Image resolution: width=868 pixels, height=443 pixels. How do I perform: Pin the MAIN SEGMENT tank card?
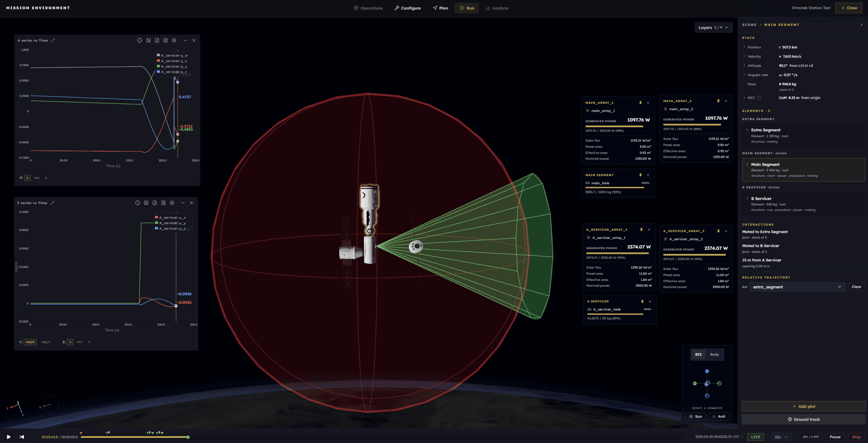pos(640,175)
